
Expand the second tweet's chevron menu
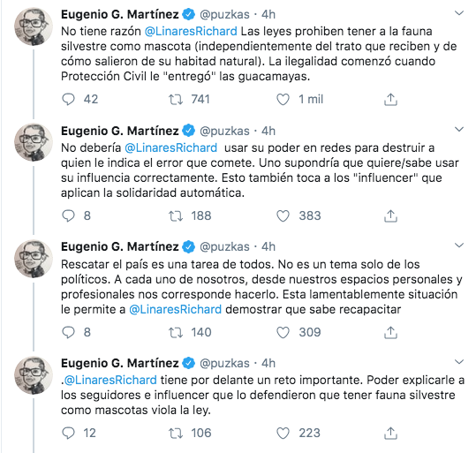(x=459, y=129)
